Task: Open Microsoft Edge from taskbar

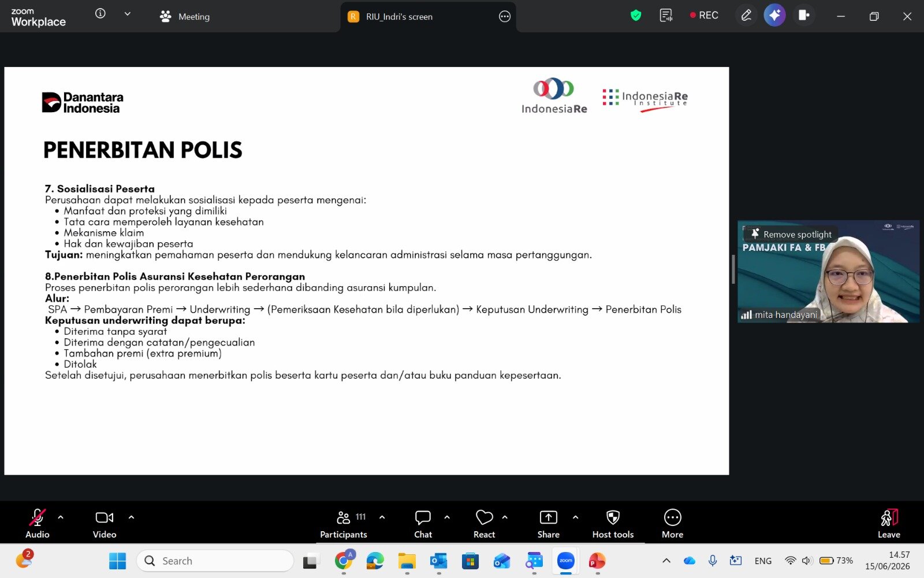Action: click(375, 561)
